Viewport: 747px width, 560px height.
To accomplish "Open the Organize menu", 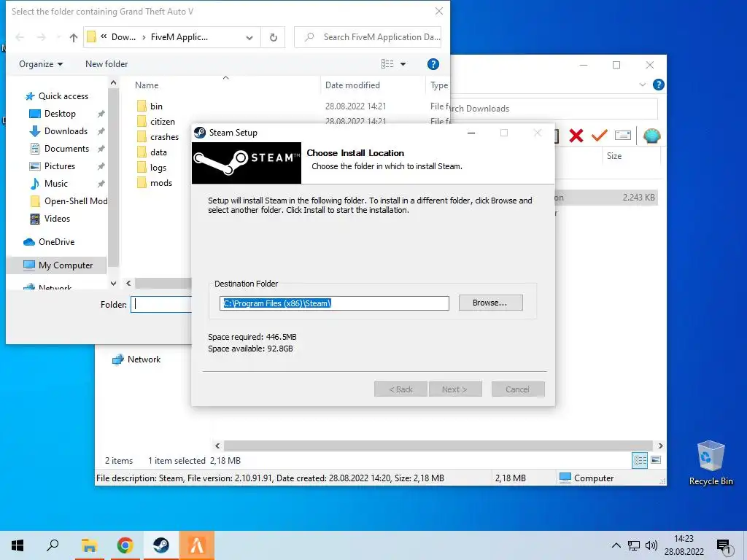I will (41, 64).
